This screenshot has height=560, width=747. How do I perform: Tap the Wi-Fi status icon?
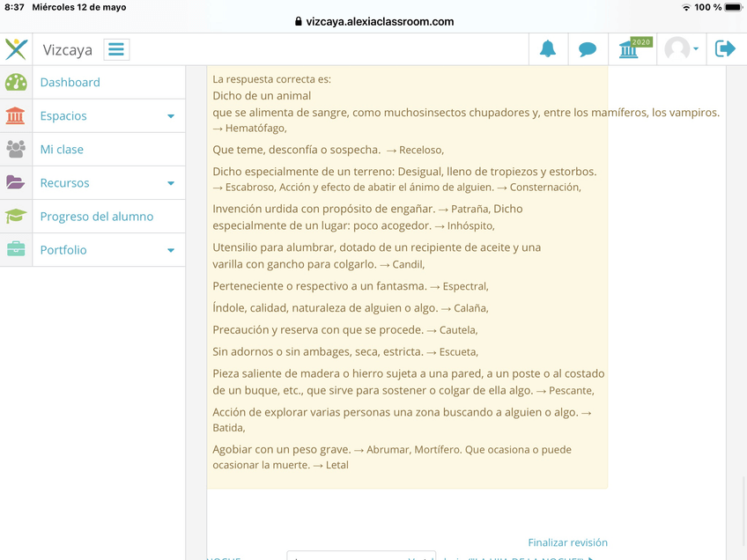(686, 7)
